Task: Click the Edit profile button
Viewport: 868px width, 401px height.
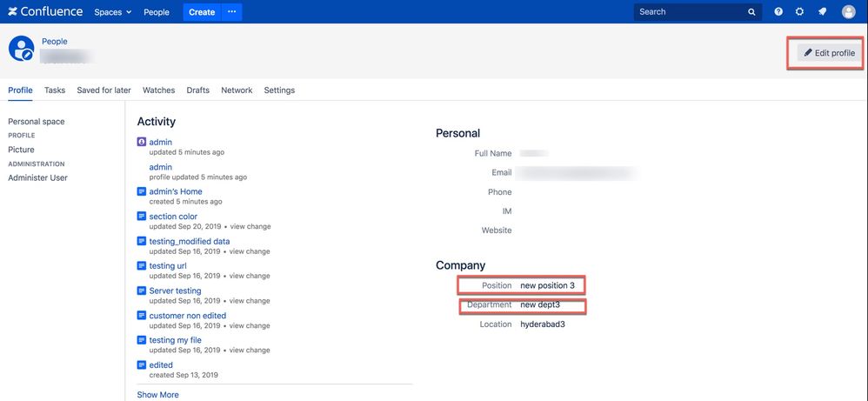Action: pyautogui.click(x=829, y=53)
